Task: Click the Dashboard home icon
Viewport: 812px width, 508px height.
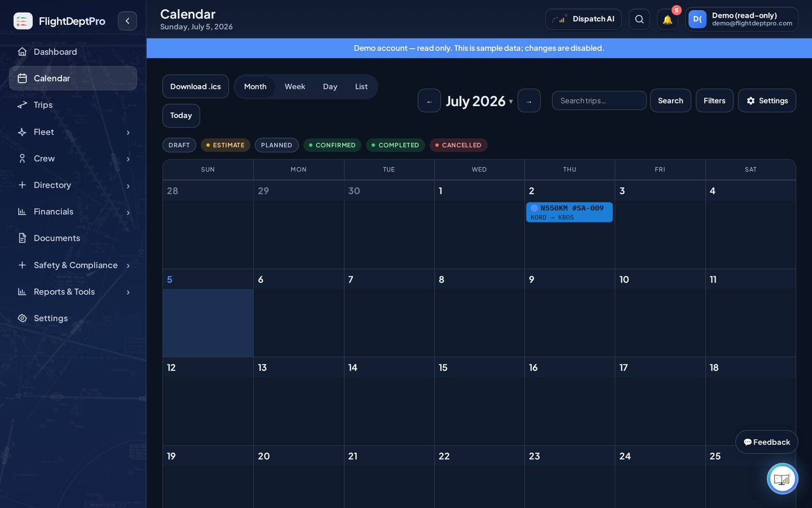Action: click(x=22, y=52)
